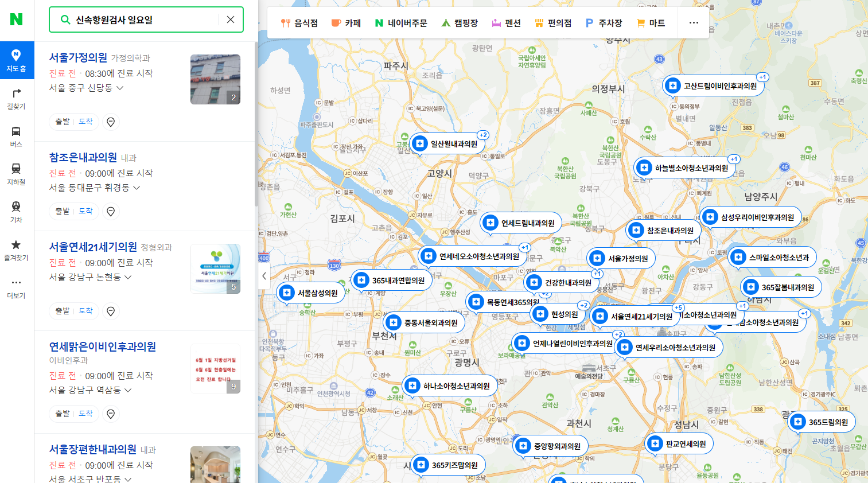Viewport: 868px width, 483px height.
Task: Open more categories ellipsis button
Action: 694,23
